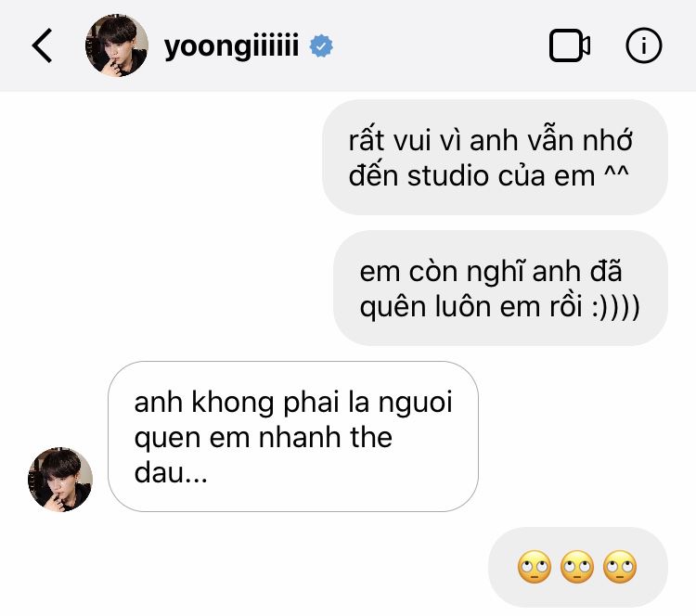Tap the word "dau..." in the received message
The height and width of the screenshot is (616, 696).
tap(171, 472)
